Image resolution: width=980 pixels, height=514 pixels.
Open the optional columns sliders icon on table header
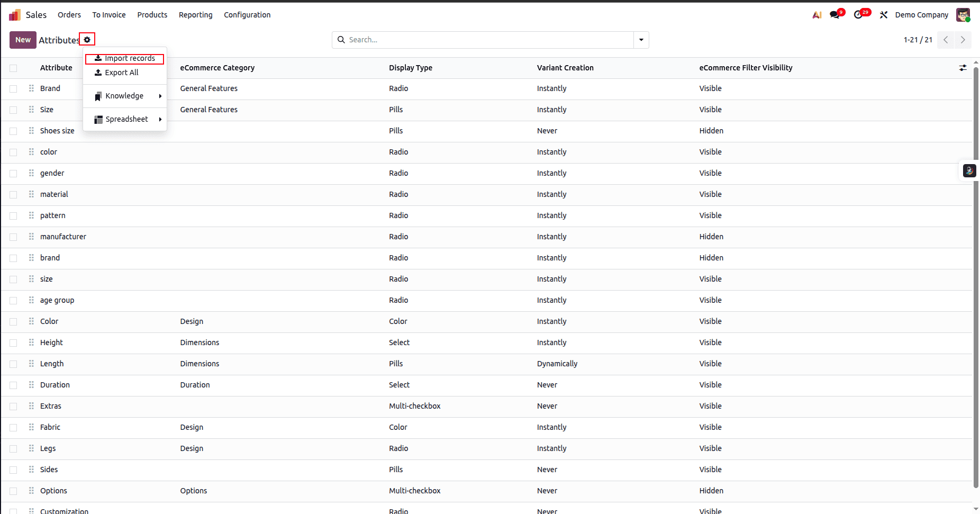pos(963,68)
